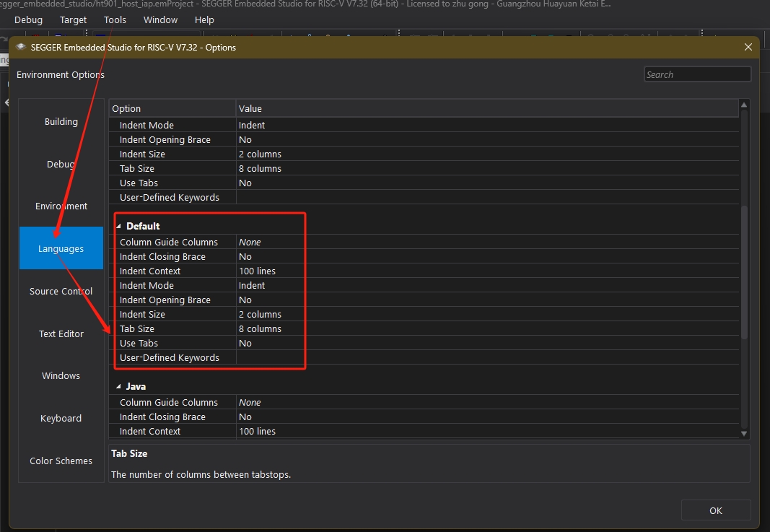The image size is (770, 532).
Task: Click the Value column header
Action: pos(487,108)
